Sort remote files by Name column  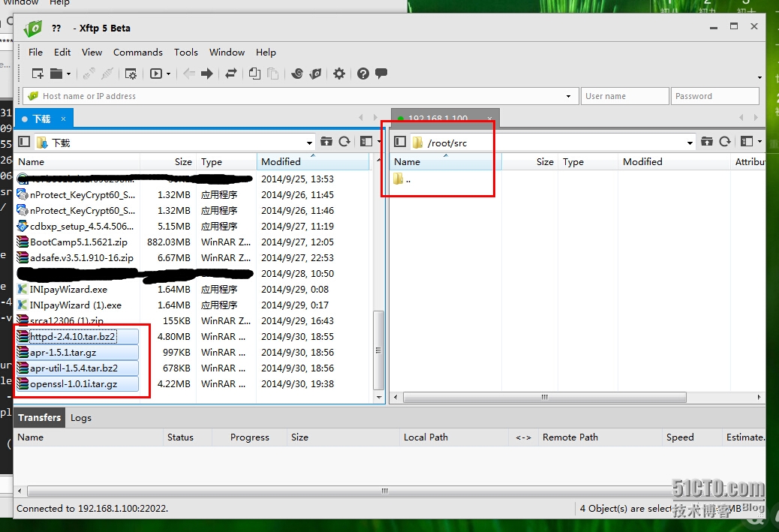[446, 161]
